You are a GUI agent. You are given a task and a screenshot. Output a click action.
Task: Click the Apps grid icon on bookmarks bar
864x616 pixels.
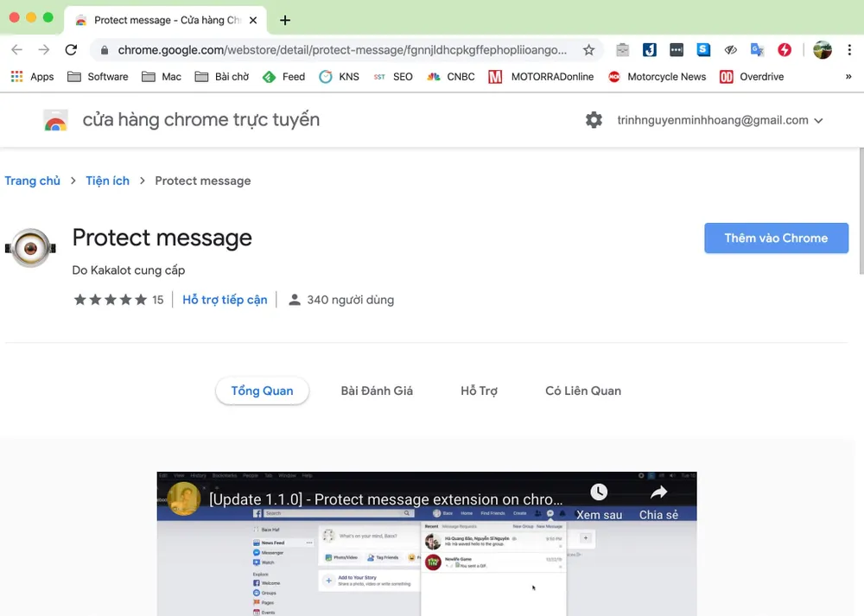click(16, 77)
